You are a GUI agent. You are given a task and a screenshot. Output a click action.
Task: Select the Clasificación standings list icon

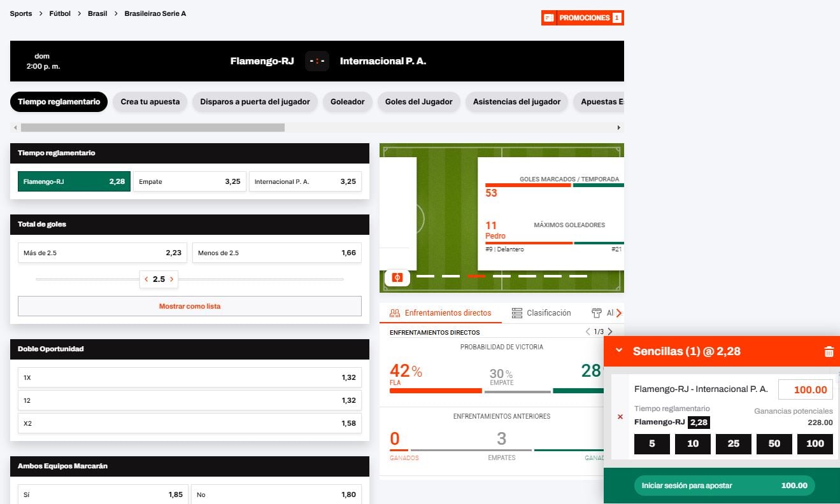pyautogui.click(x=515, y=312)
